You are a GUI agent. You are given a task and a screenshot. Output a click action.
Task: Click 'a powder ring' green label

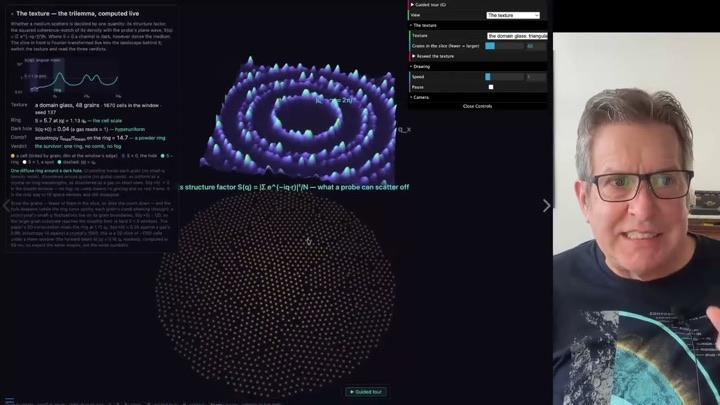coord(150,138)
